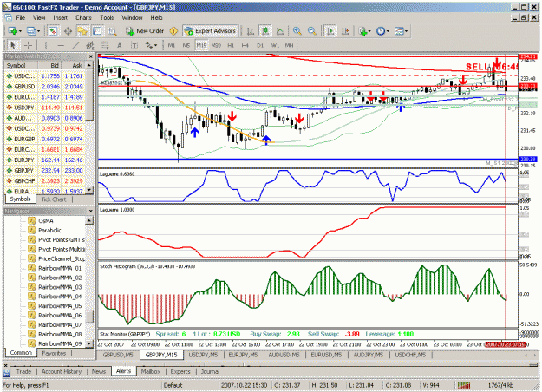Click the New Order button
The height and width of the screenshot is (392, 542).
145,31
